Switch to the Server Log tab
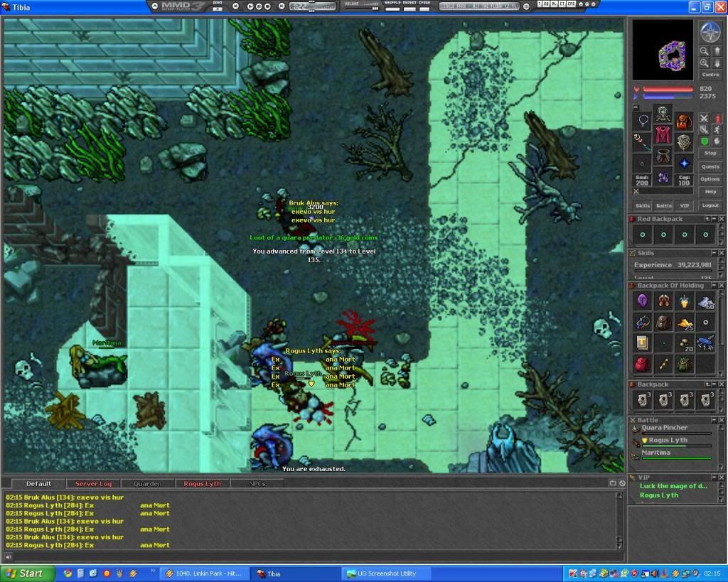This screenshot has width=728, height=582. [93, 484]
